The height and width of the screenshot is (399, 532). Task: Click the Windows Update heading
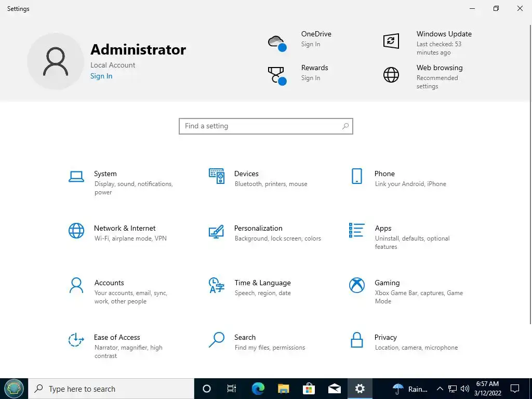(444, 34)
